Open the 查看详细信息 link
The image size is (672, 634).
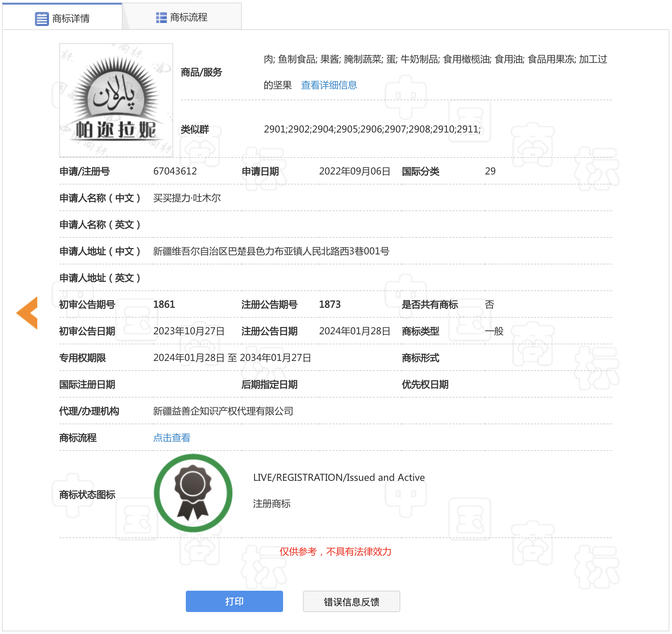[329, 85]
